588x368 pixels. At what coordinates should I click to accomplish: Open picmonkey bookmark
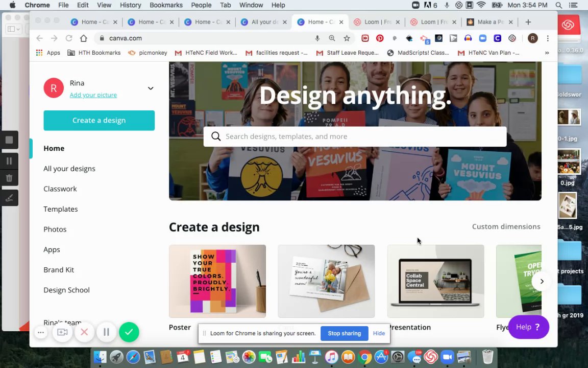pos(148,53)
